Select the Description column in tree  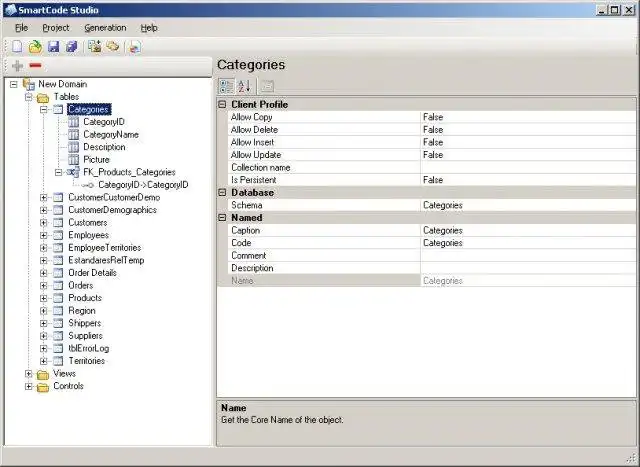[104, 147]
